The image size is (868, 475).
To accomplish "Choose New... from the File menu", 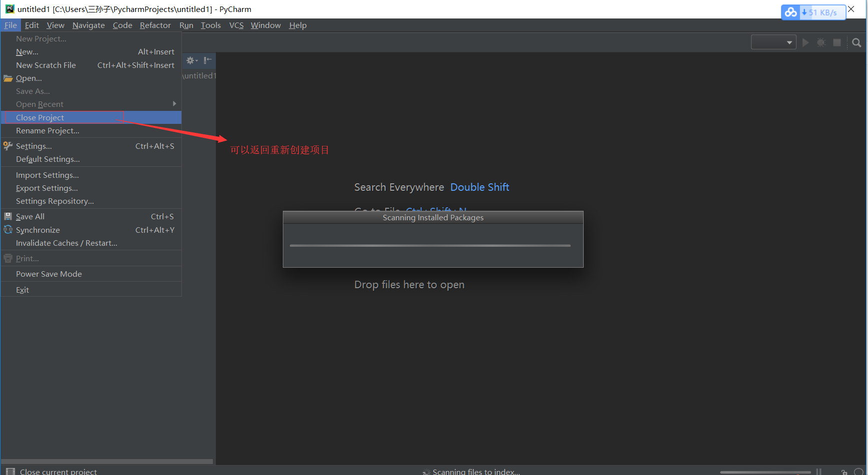I will (x=91, y=52).
